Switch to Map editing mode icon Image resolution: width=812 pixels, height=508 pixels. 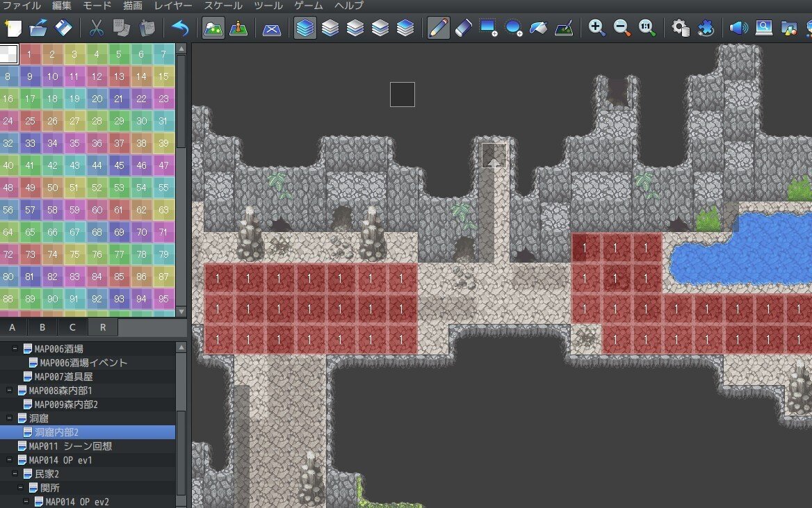(213, 27)
